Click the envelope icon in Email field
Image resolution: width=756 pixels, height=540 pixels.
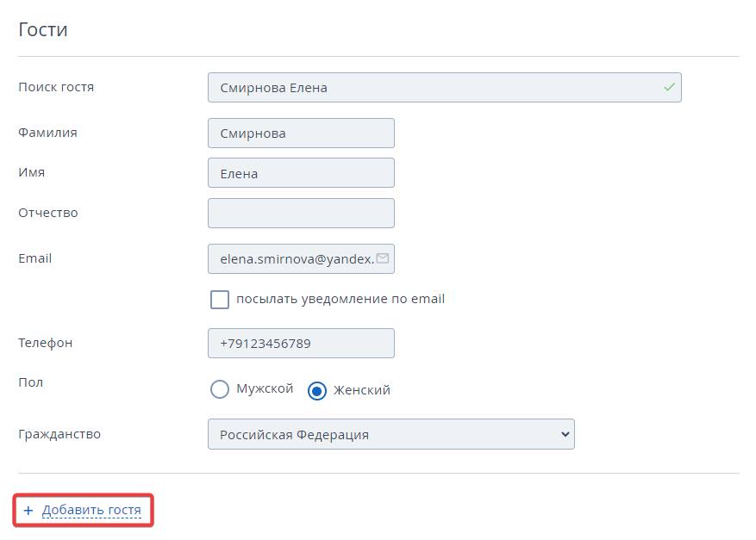coord(383,258)
